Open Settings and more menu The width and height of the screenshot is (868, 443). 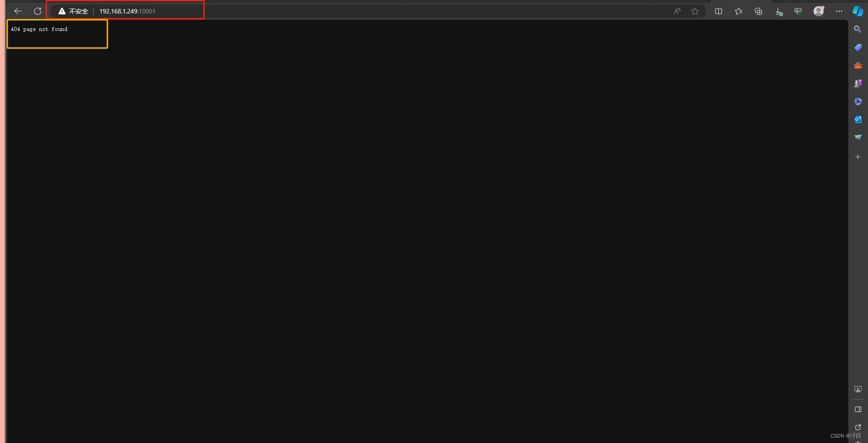839,11
